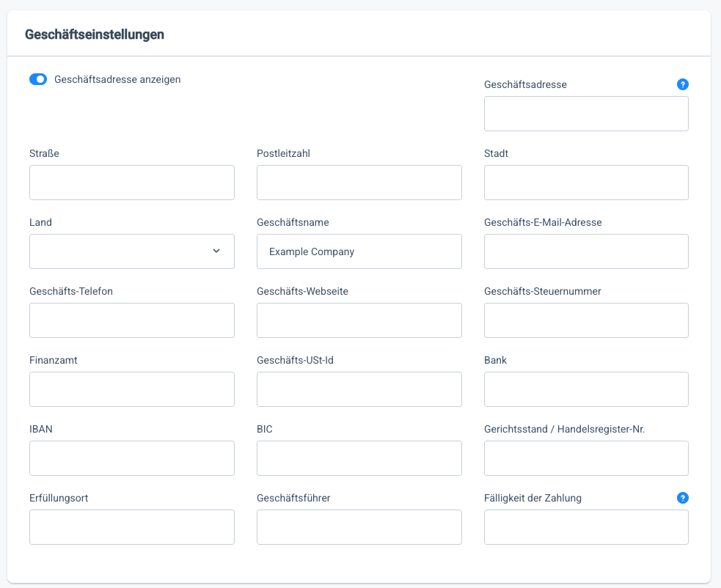Click help icon next to Geschäftsadresse

tap(682, 84)
